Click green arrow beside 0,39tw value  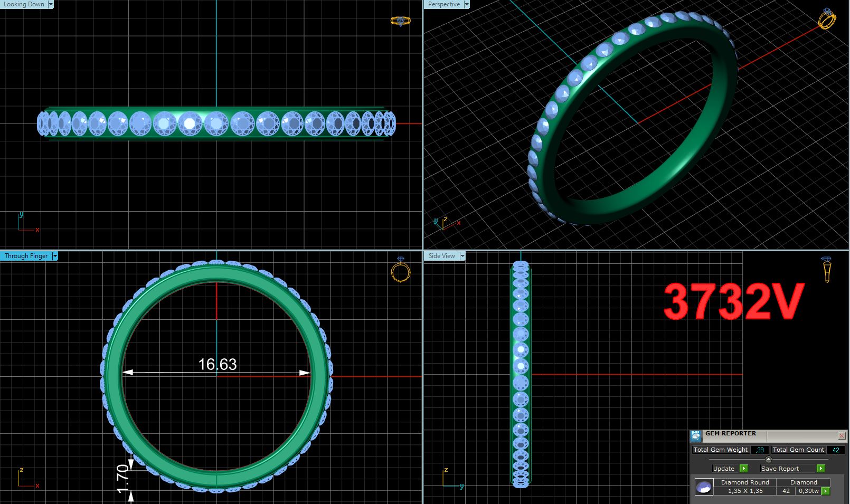(826, 491)
